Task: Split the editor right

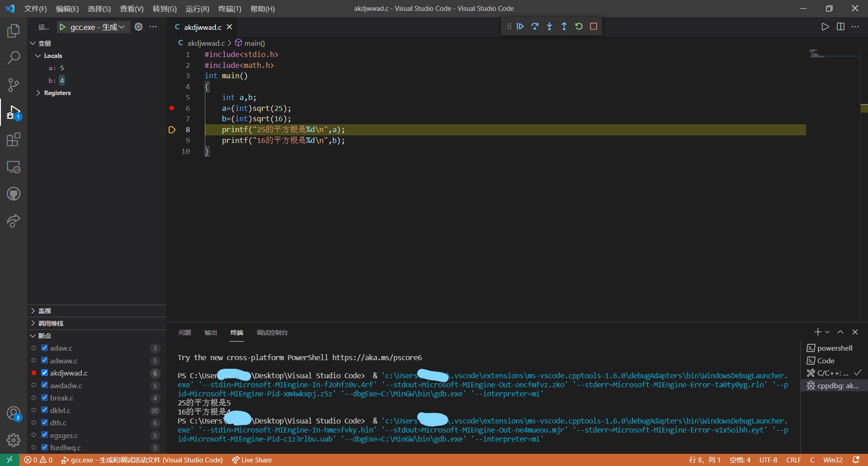Action: (x=840, y=27)
